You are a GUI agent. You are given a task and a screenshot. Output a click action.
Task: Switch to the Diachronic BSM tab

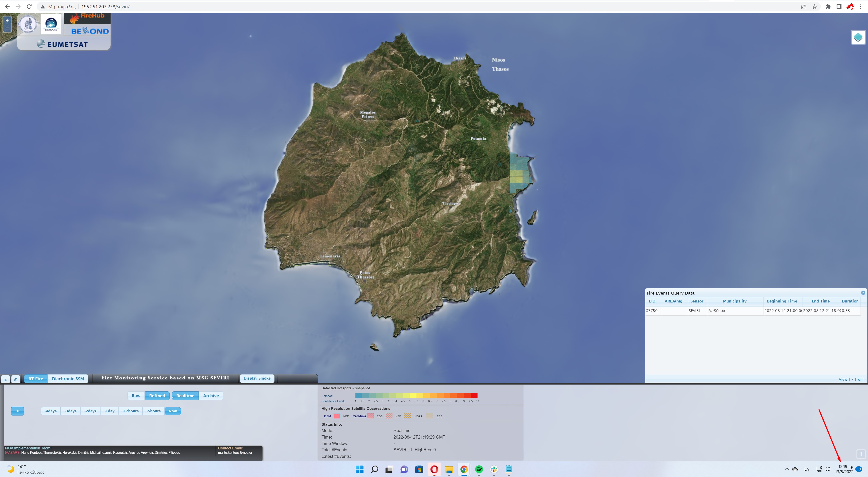point(68,379)
